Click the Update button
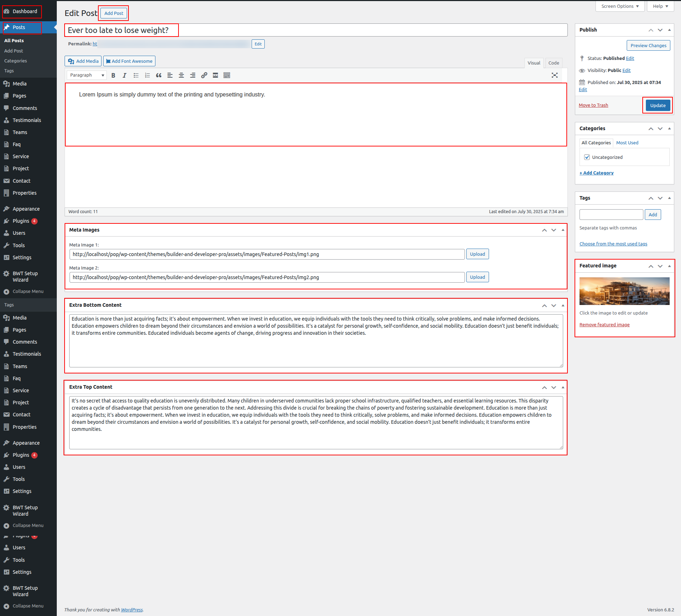The height and width of the screenshot is (616, 681). point(658,105)
